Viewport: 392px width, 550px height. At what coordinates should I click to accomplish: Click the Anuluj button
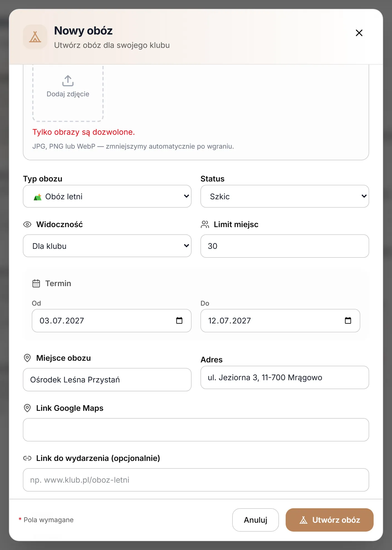point(256,520)
